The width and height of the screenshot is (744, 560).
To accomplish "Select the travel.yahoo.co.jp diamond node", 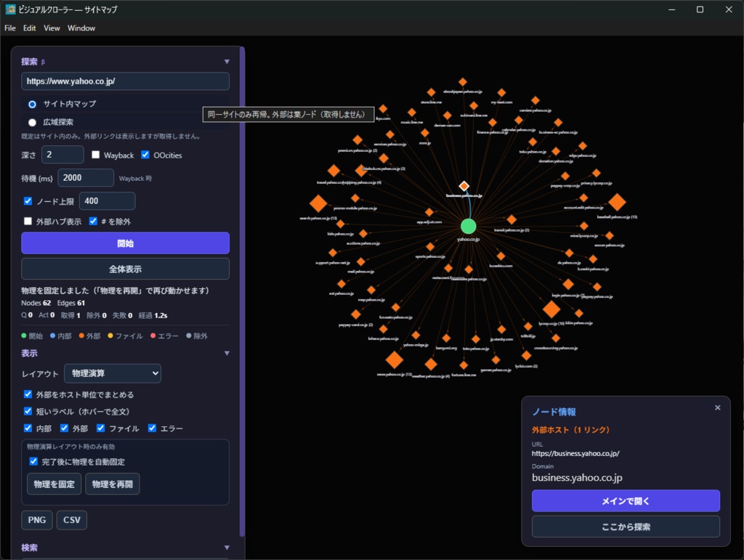I will 333,171.
